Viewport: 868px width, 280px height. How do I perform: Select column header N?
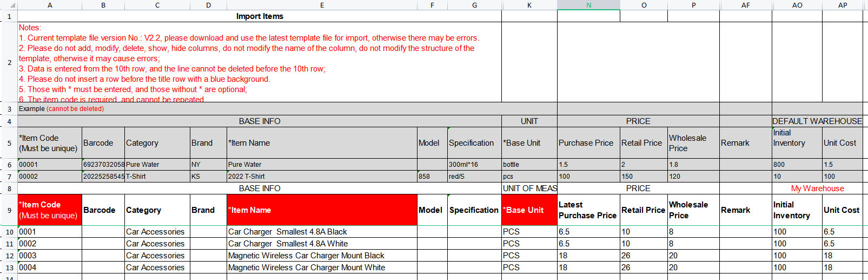pyautogui.click(x=588, y=5)
